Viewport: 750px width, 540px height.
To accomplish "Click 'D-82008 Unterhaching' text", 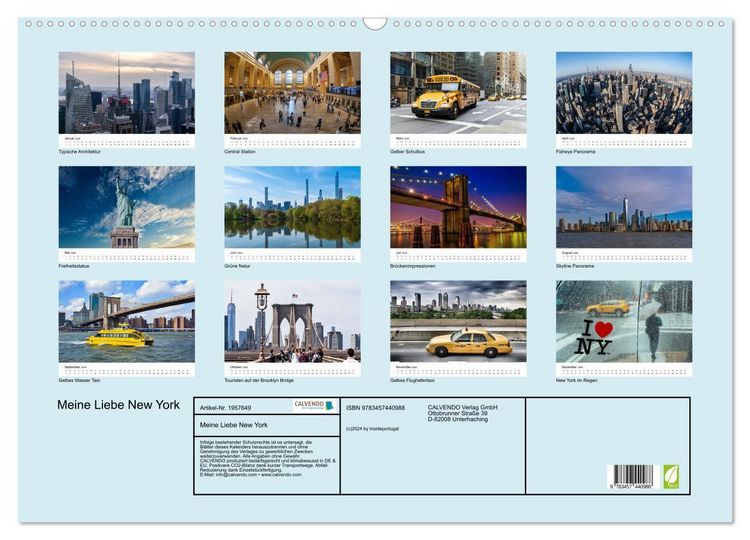I will 458,419.
